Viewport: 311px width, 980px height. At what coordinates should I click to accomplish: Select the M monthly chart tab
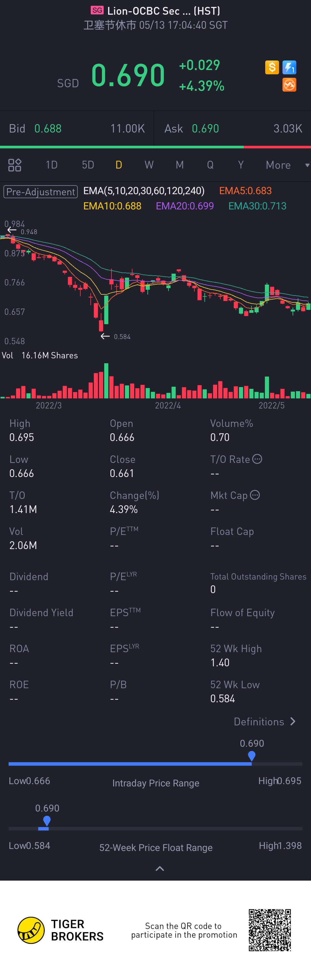[x=179, y=165]
